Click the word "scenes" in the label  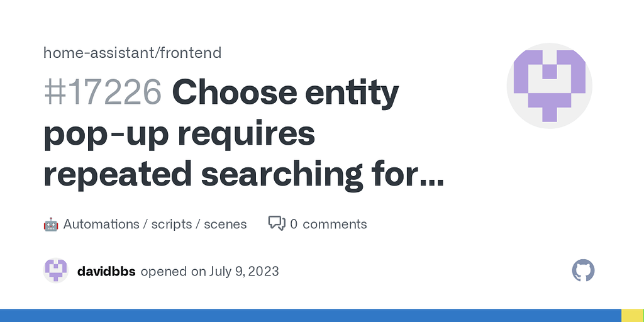click(225, 224)
